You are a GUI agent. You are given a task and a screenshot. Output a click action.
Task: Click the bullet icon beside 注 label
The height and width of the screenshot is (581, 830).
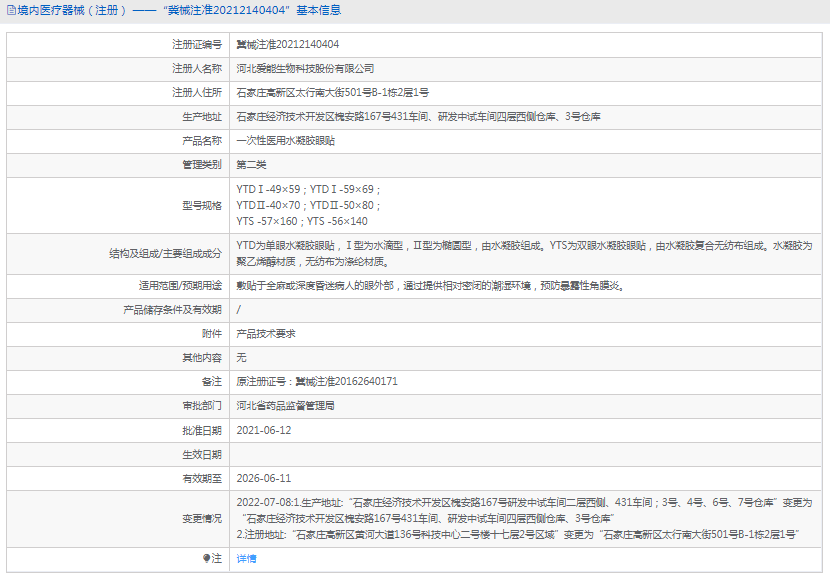[x=207, y=558]
